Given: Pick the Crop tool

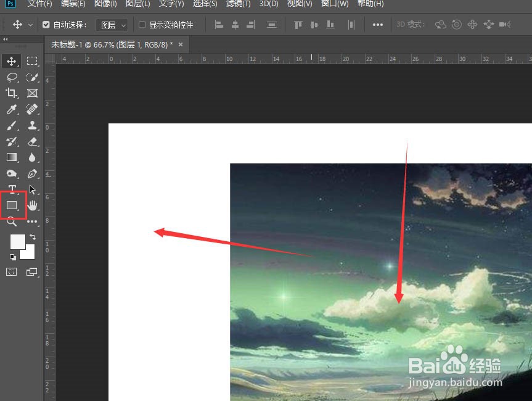Looking at the screenshot, I should (x=11, y=93).
